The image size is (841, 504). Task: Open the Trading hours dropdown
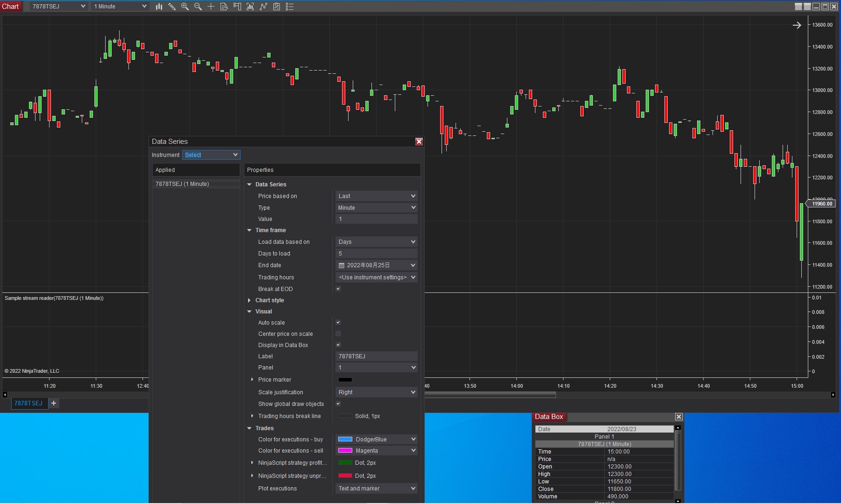[x=377, y=277]
